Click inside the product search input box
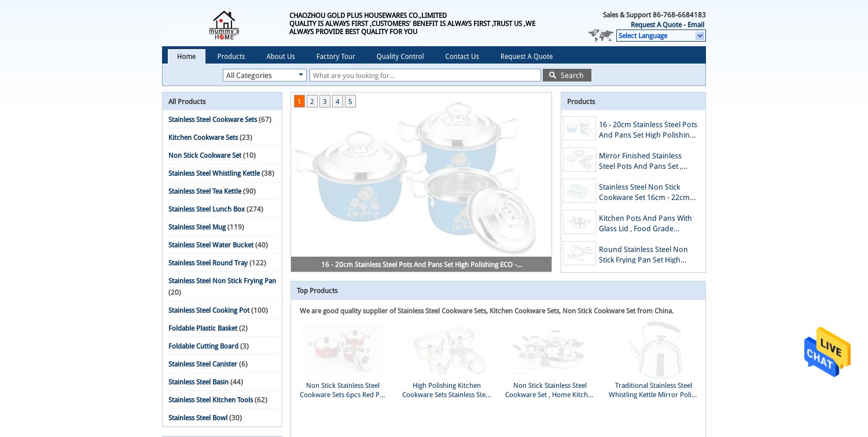The height and width of the screenshot is (437, 868). pos(425,75)
